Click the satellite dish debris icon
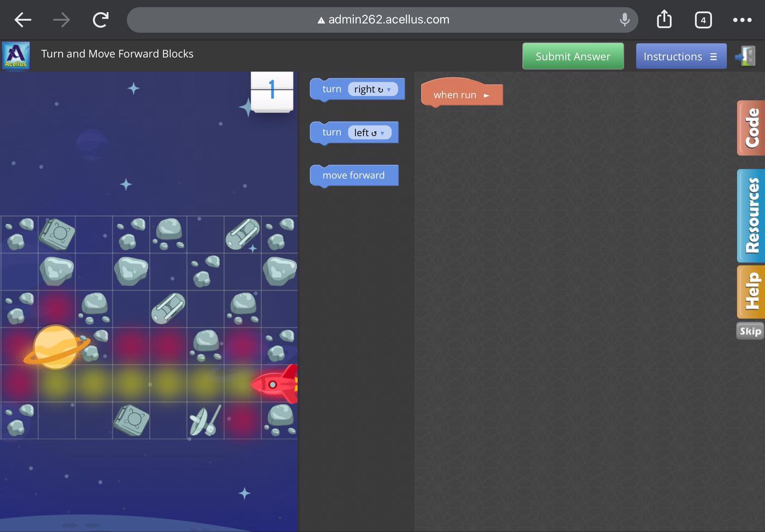The image size is (765, 532). click(205, 420)
